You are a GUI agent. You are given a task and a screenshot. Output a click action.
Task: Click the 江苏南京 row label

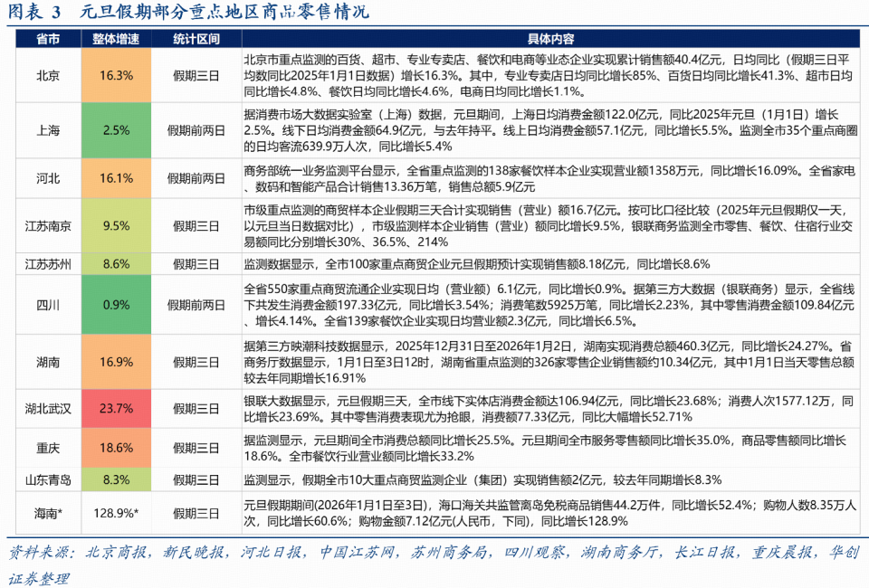coord(47,228)
